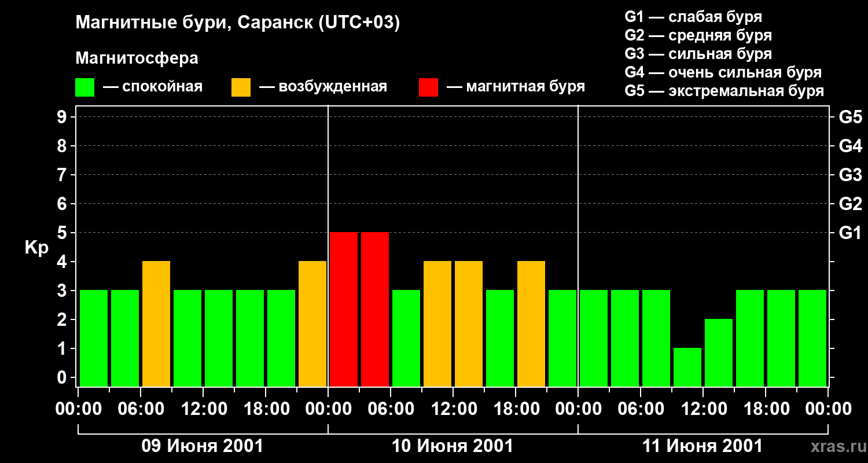Click the first red bar on 10 June 00:00–03:00

[344, 309]
